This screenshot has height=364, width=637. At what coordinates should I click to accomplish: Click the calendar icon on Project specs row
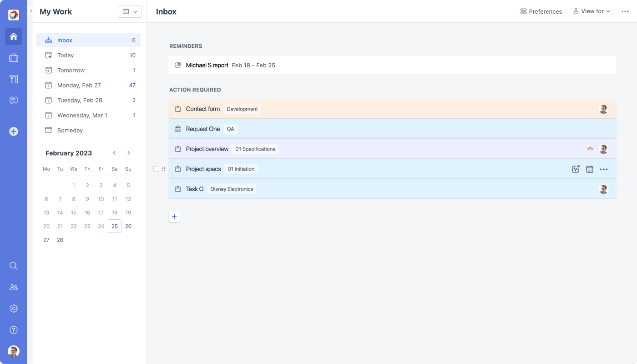pyautogui.click(x=590, y=169)
